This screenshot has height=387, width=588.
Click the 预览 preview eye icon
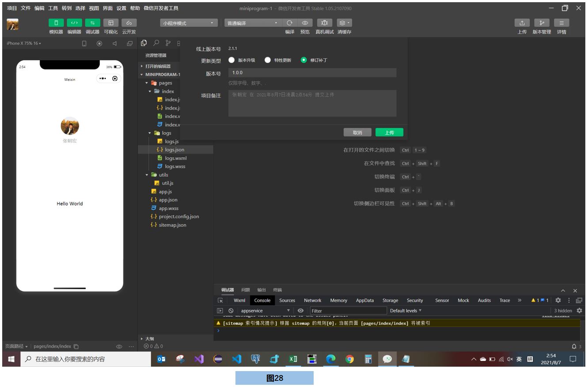(x=305, y=23)
